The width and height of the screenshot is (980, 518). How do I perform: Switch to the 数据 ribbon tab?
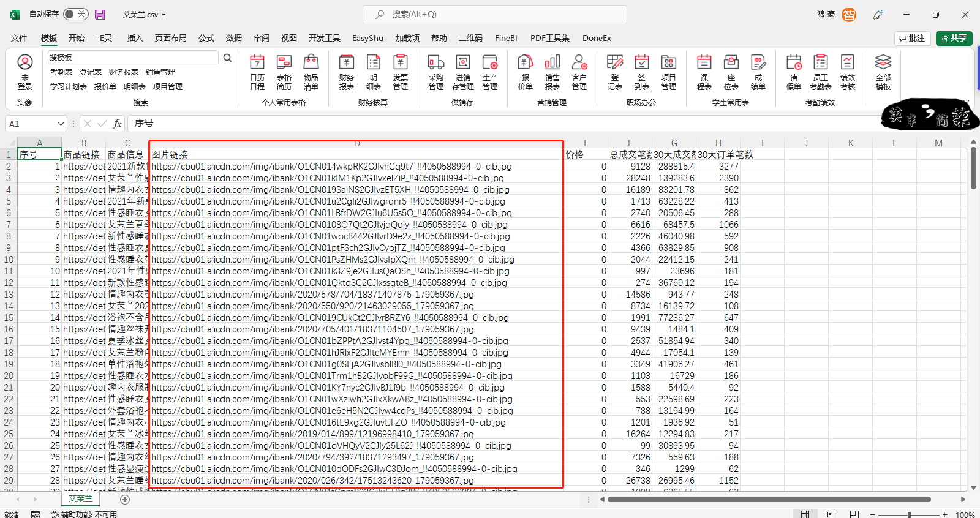[234, 38]
